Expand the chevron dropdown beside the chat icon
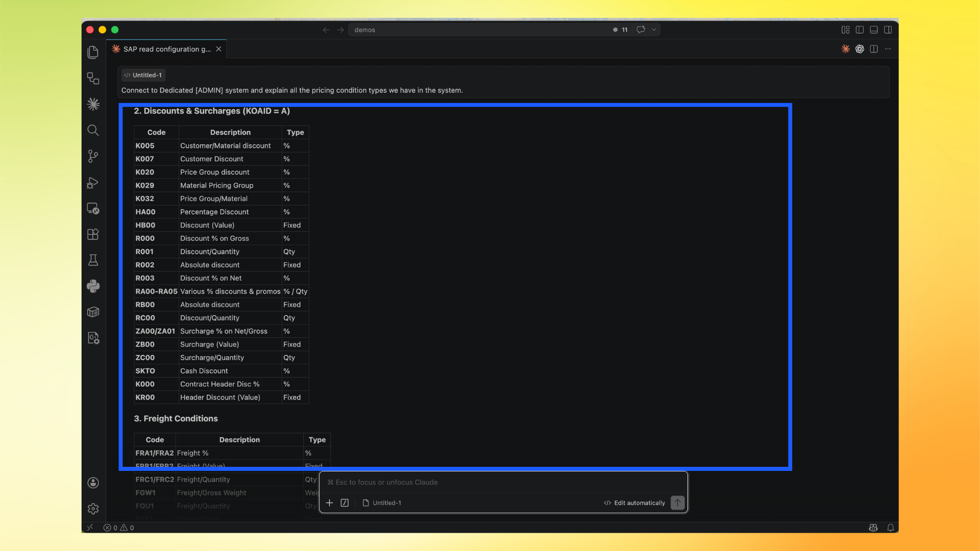Image resolution: width=980 pixels, height=551 pixels. point(654,30)
